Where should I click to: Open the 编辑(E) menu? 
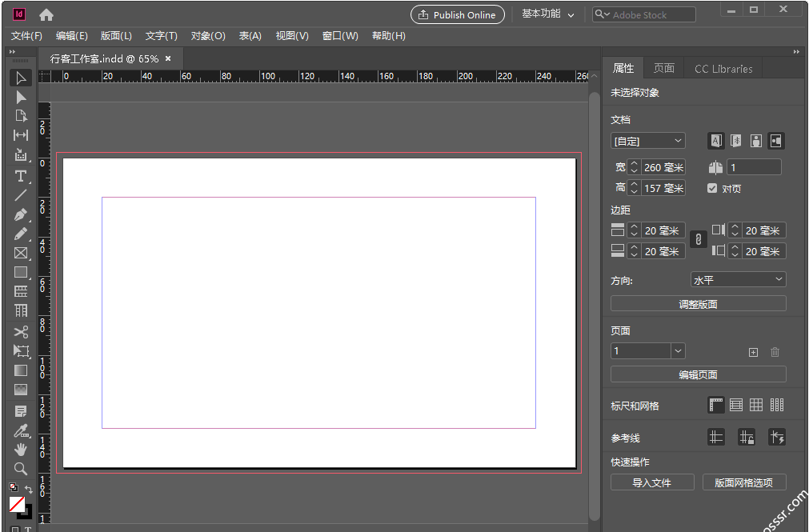(72, 36)
